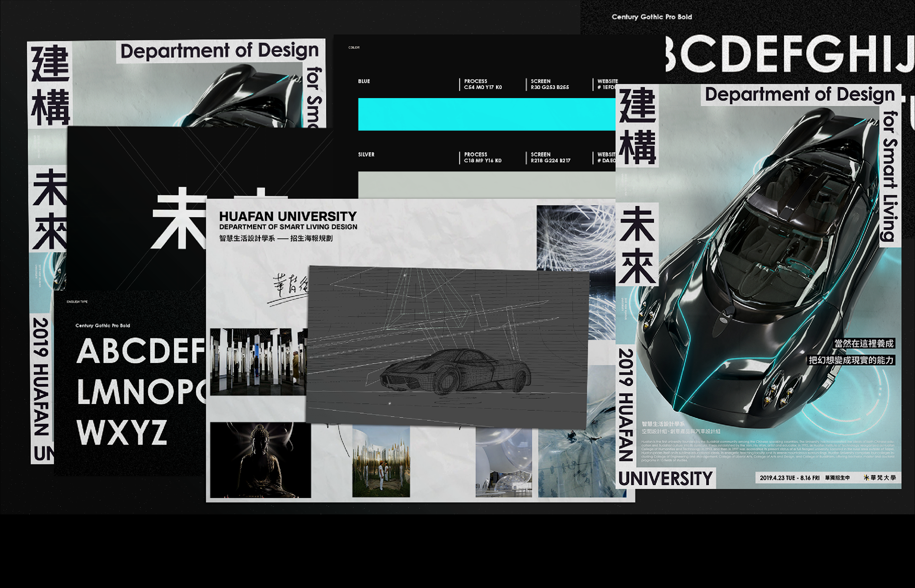Click the Century Gothic Pro Bold label above ABCDEF
The height and width of the screenshot is (588, 915).
pos(102,325)
